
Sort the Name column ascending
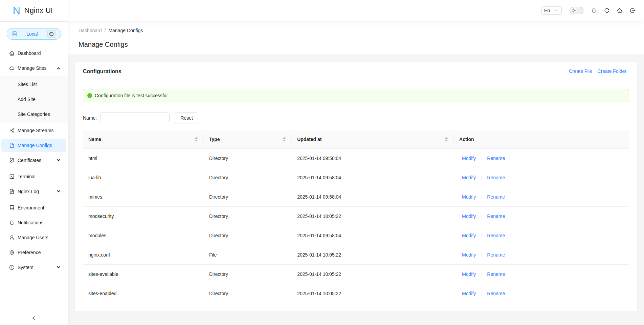point(196,137)
